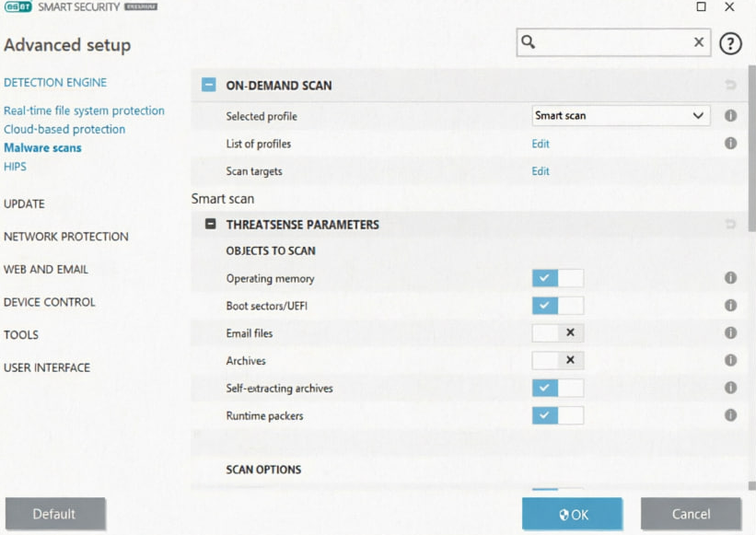Open Network Protection category
756x535 pixels.
point(66,237)
